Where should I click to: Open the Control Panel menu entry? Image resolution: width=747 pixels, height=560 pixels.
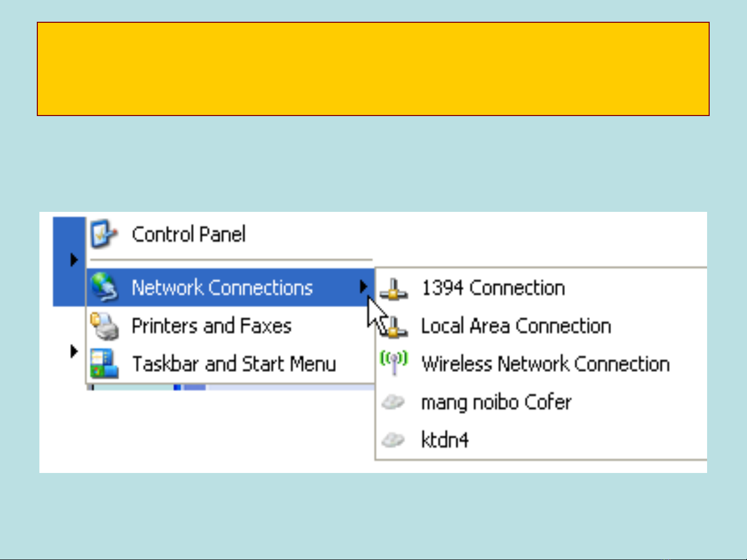click(188, 235)
